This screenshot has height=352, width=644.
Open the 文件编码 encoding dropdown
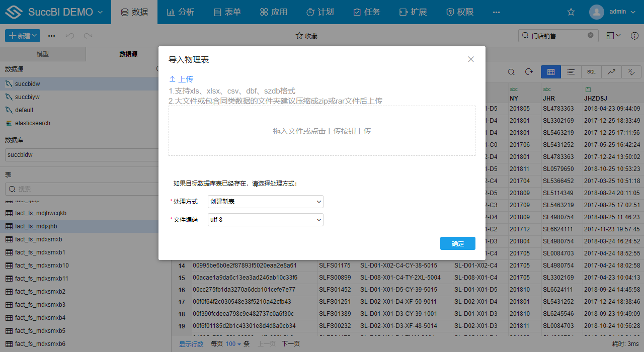[265, 220]
